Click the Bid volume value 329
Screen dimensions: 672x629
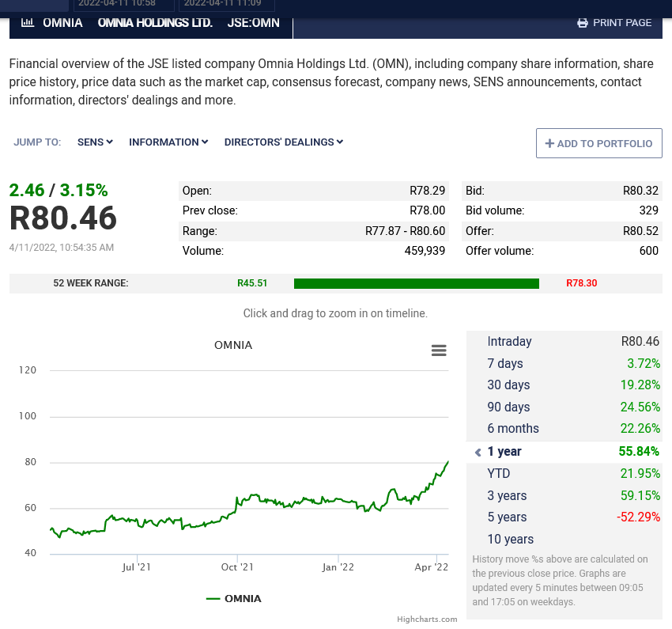pyautogui.click(x=648, y=210)
